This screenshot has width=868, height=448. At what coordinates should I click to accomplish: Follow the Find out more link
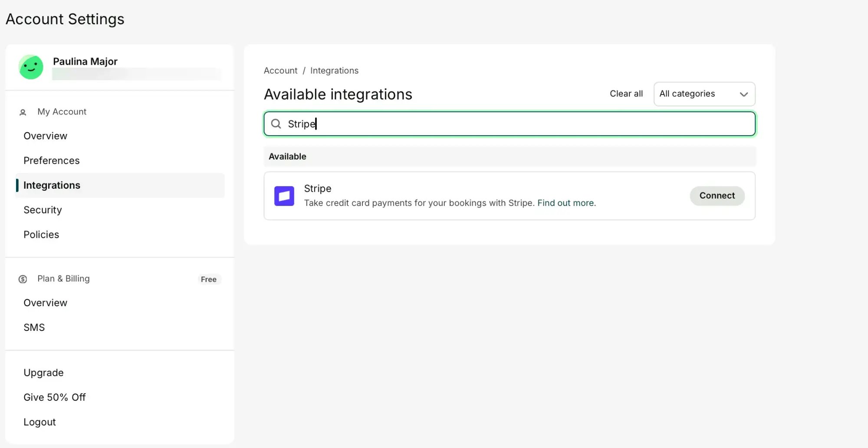[566, 203]
